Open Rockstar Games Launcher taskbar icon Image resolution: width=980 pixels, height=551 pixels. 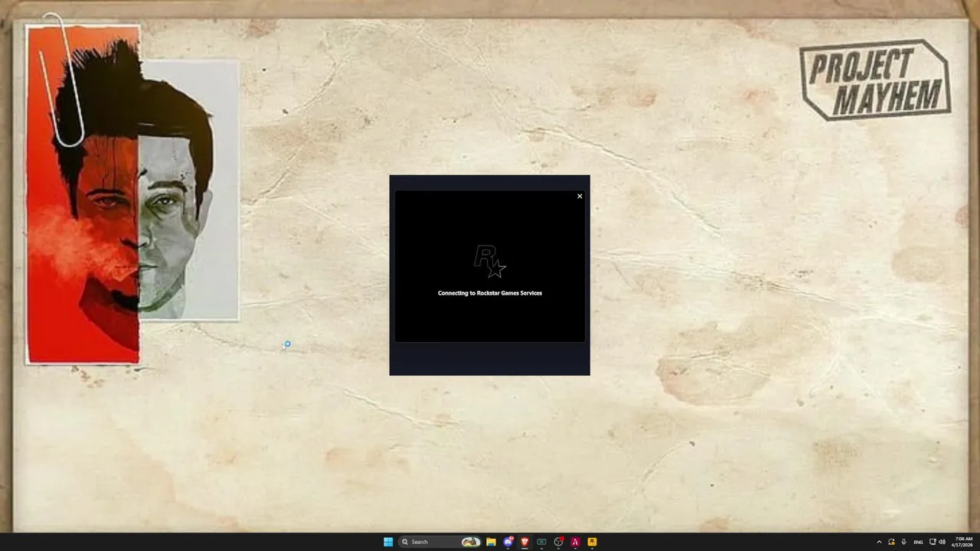[x=592, y=542]
